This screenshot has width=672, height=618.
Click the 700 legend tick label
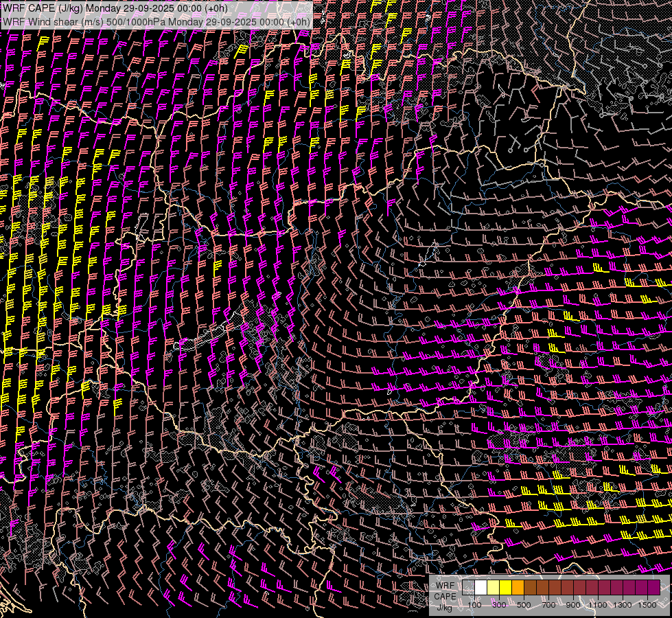548,605
